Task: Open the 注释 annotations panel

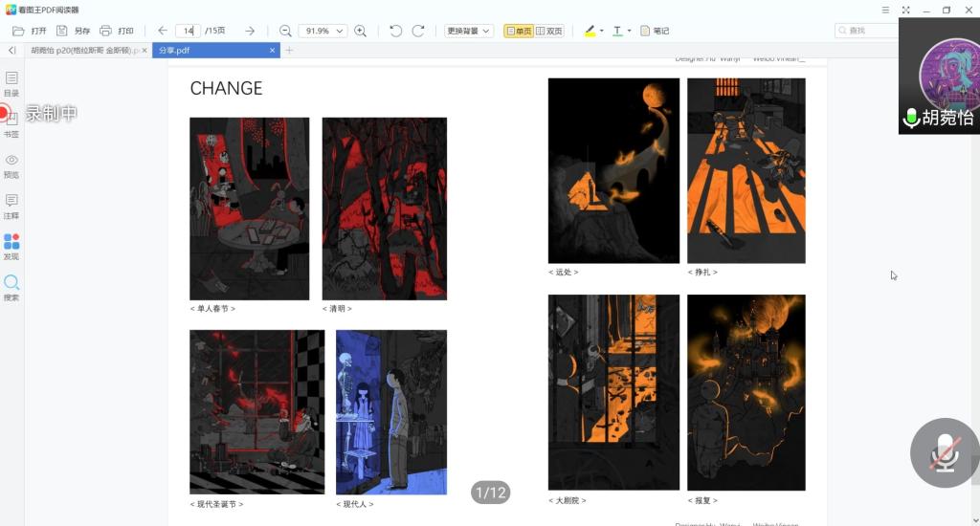Action: click(x=11, y=207)
